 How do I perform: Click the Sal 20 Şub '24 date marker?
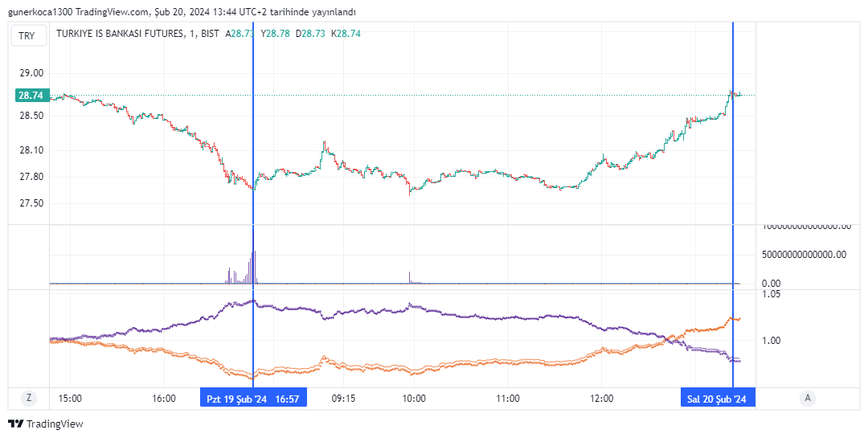[x=718, y=398]
